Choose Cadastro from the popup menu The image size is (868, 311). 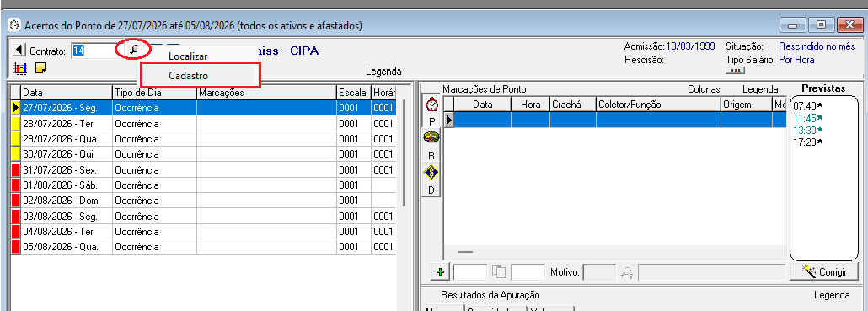188,75
